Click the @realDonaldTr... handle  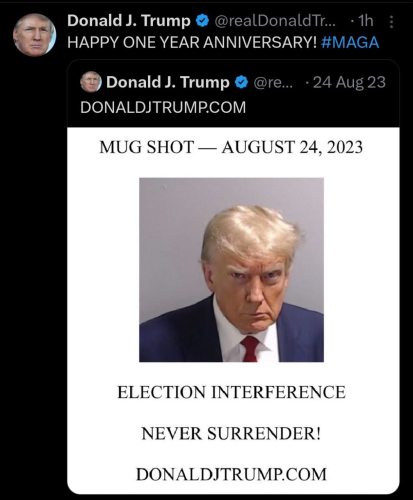275,21
